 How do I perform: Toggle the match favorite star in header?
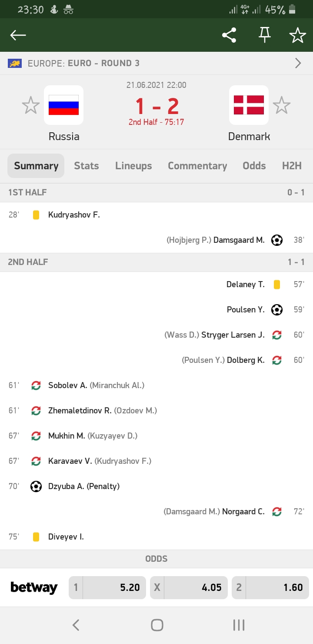(298, 35)
